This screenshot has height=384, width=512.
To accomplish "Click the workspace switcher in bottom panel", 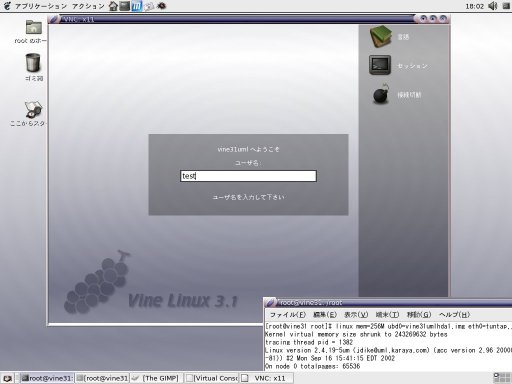I will [502, 378].
